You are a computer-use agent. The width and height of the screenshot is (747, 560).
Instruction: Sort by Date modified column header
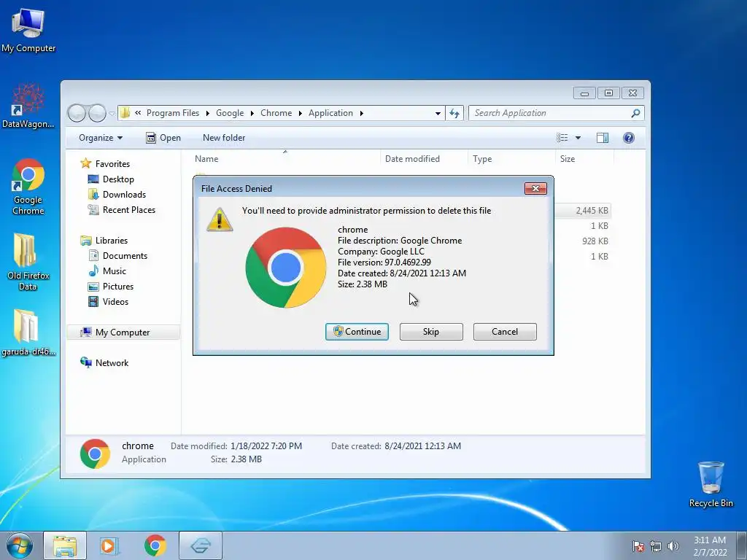pyautogui.click(x=424, y=159)
